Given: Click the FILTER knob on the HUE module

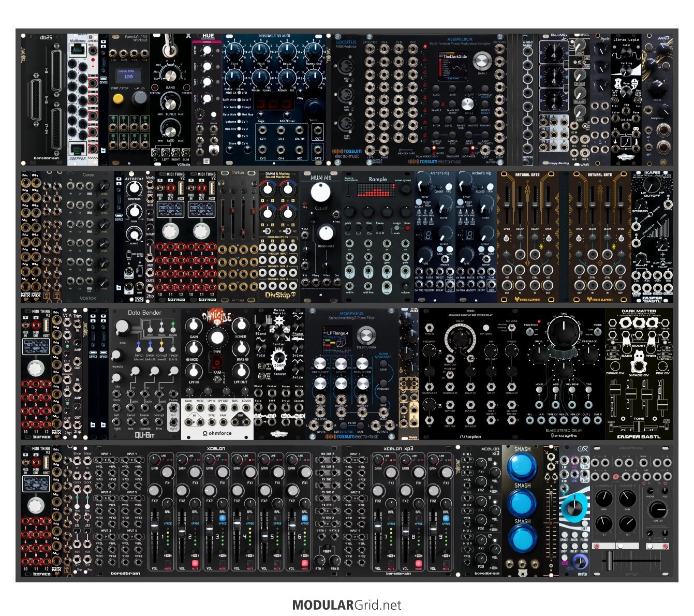Looking at the screenshot, I should pyautogui.click(x=207, y=50).
